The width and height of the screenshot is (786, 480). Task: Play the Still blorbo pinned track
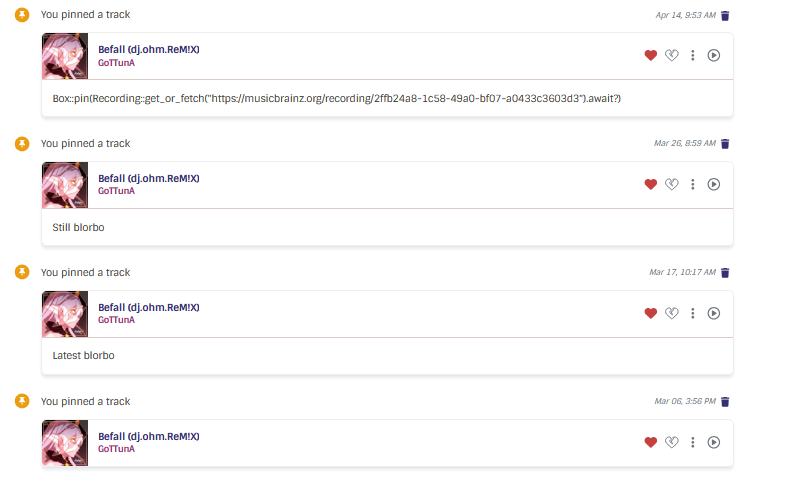(x=714, y=184)
